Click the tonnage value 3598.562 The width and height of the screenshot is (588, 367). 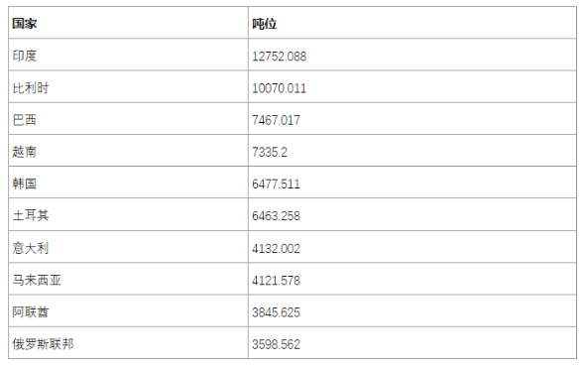[x=276, y=344]
